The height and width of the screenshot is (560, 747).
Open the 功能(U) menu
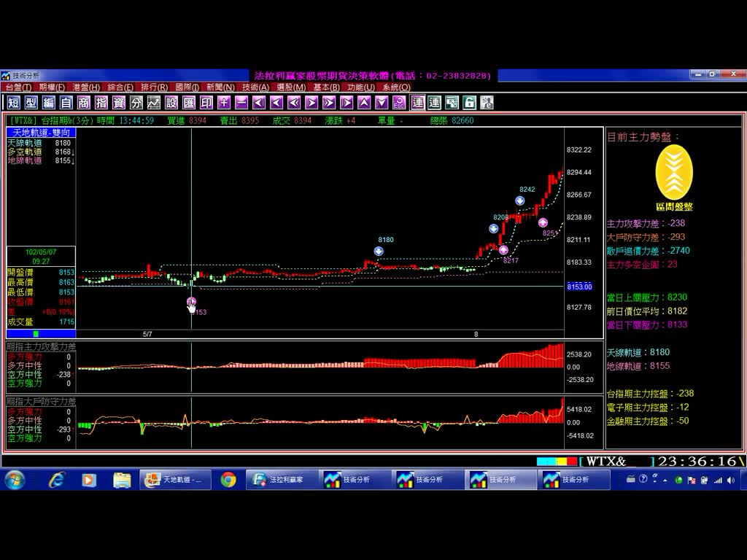tap(360, 87)
